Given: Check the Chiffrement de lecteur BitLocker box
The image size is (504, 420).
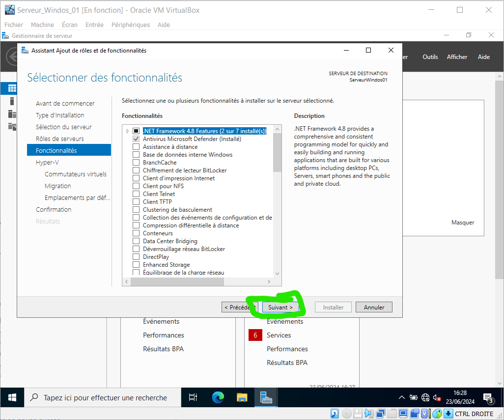Looking at the screenshot, I should 136,170.
